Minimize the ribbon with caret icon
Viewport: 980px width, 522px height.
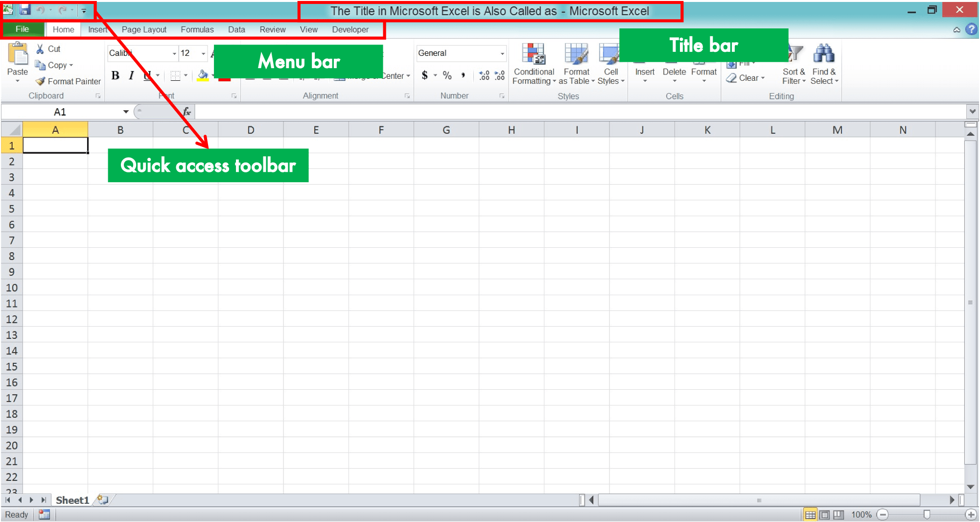click(957, 30)
